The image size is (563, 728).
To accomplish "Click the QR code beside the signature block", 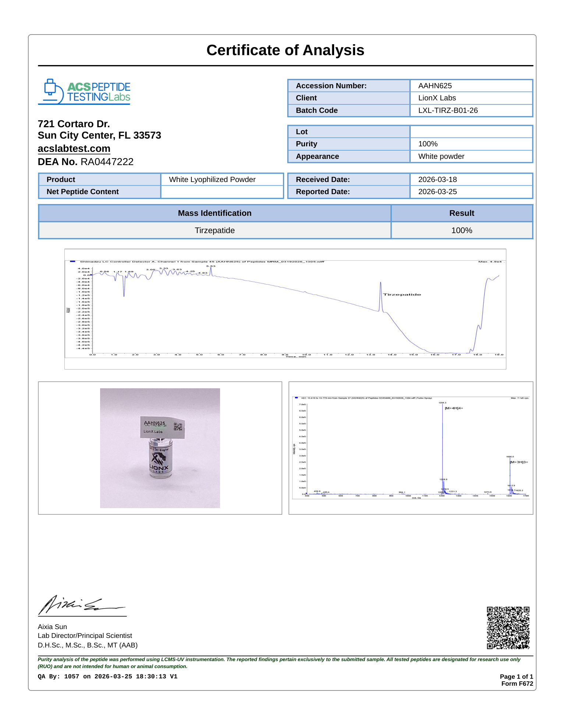I will (508, 628).
